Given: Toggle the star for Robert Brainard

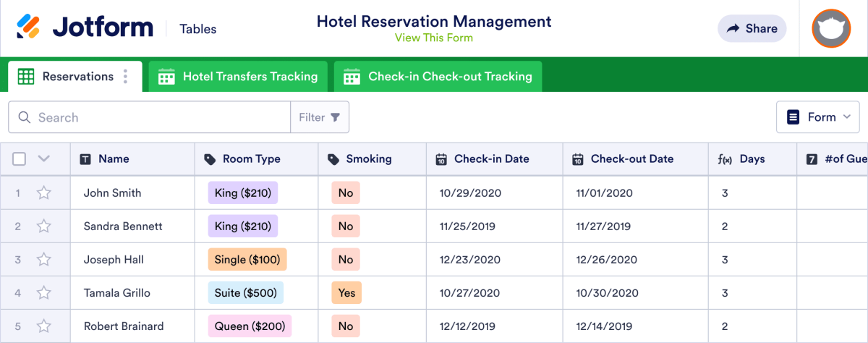Looking at the screenshot, I should point(44,326).
